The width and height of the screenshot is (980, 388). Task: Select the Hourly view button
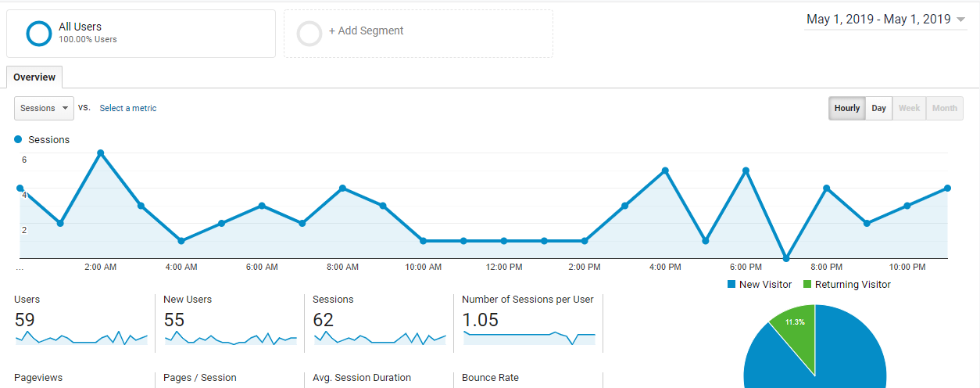[x=847, y=108]
